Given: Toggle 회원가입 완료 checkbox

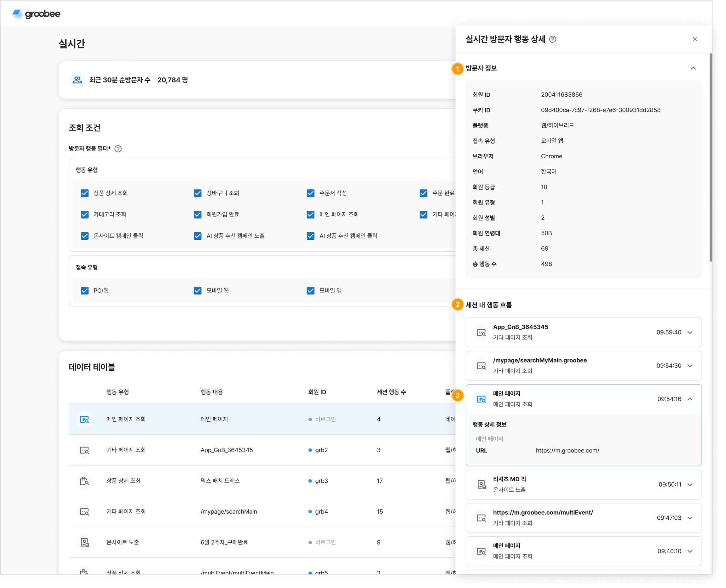Looking at the screenshot, I should coord(198,214).
